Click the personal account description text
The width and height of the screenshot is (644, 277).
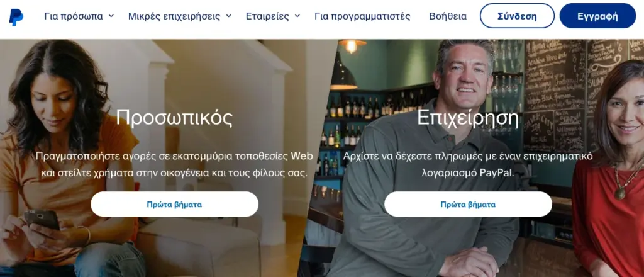coord(174,164)
